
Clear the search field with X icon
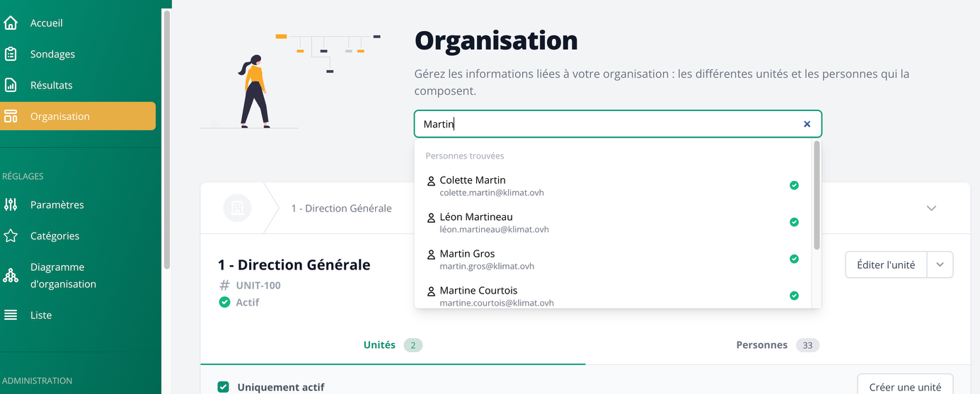coord(807,124)
